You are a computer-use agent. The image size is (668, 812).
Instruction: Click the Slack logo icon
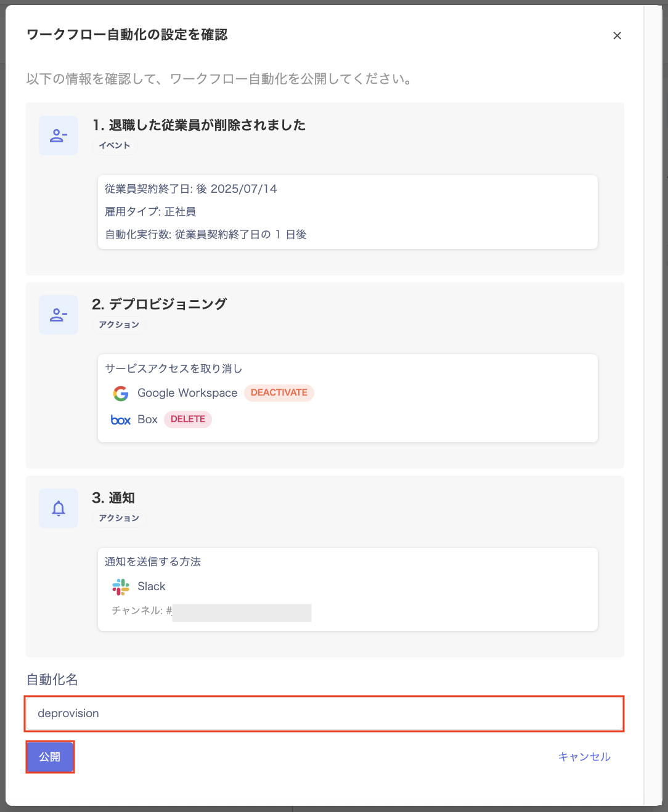coord(121,587)
